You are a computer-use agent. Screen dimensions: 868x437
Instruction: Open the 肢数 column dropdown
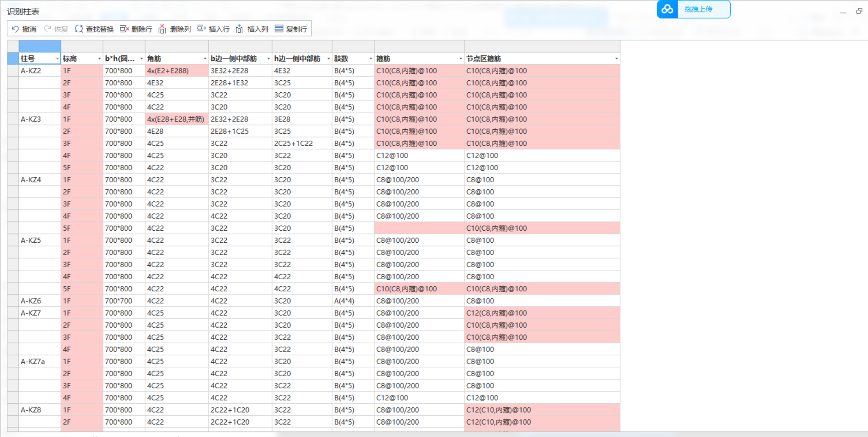click(370, 59)
